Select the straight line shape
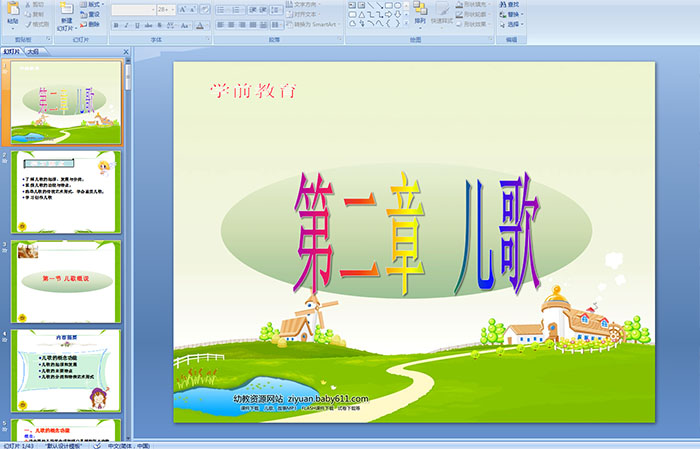700x449 pixels. point(371,5)
